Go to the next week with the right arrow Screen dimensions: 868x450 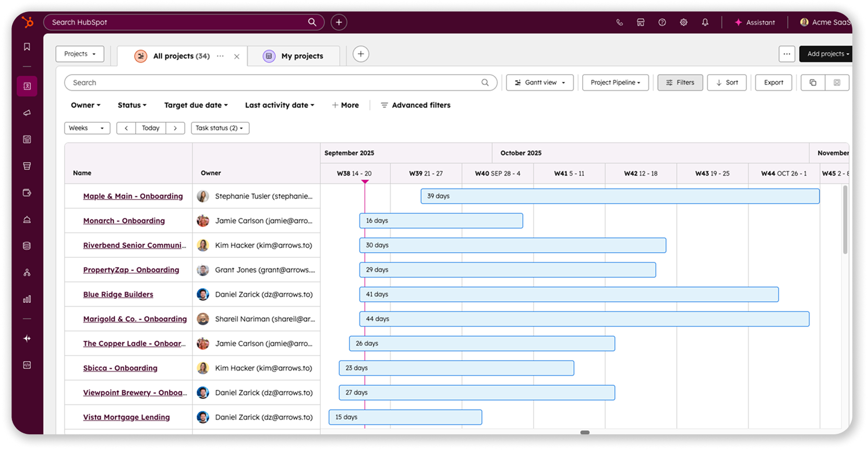tap(175, 128)
